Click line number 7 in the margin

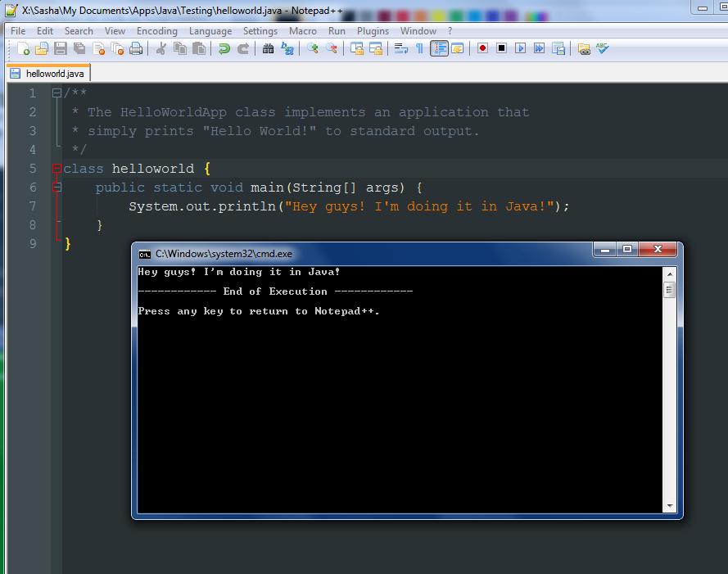coord(33,206)
